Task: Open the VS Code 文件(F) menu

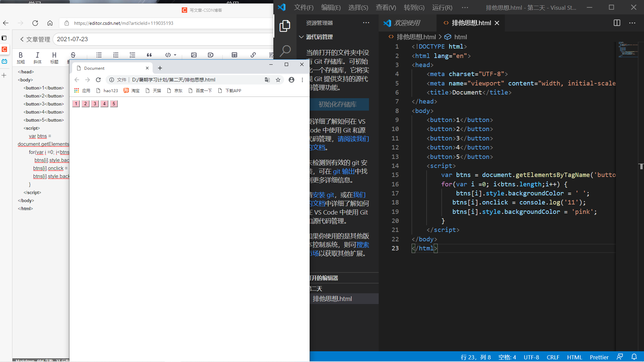Action: pos(304,7)
